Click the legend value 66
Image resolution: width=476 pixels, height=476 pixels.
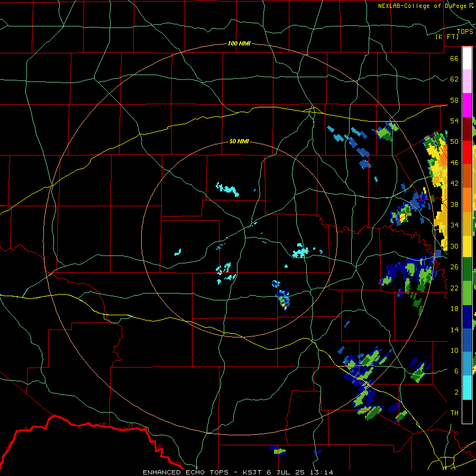pos(454,58)
